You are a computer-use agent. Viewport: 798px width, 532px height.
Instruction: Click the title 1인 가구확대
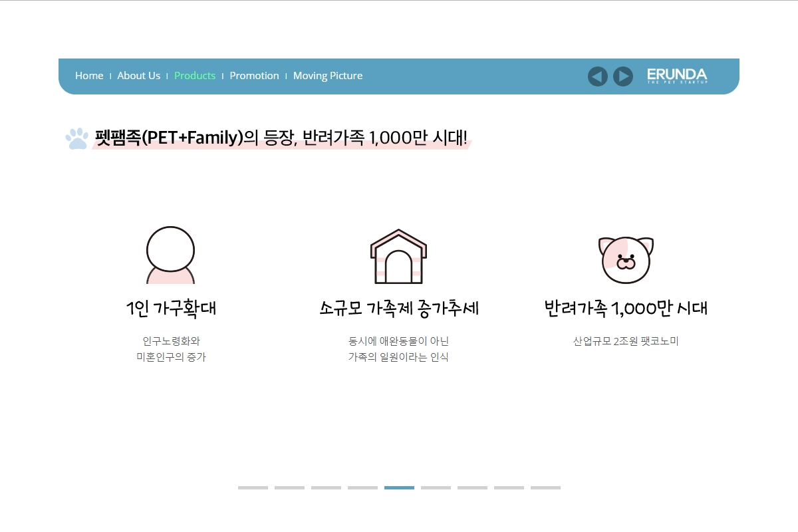coord(171,309)
